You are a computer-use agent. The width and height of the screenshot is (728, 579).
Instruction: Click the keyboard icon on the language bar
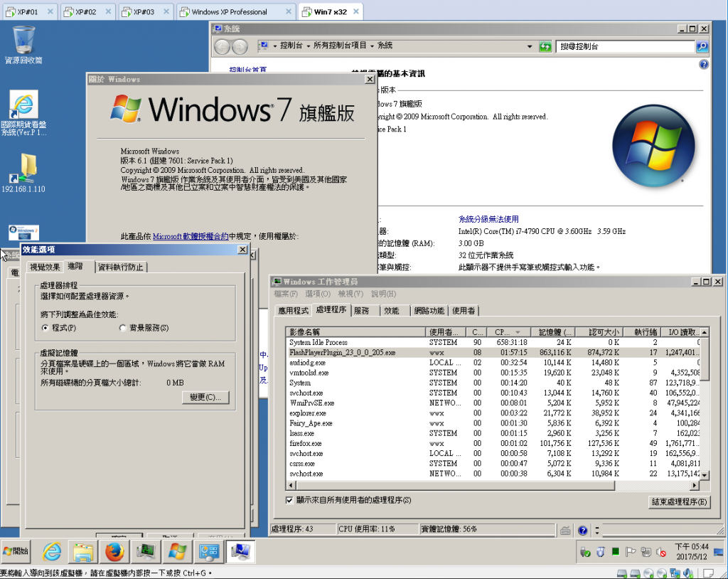pos(565,530)
